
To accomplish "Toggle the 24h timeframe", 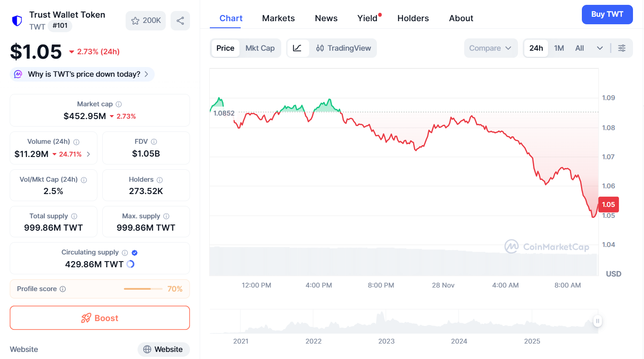I will tap(536, 48).
